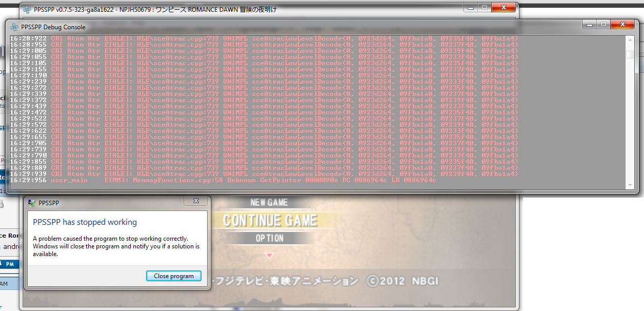644x311 pixels.
Task: Click the PPSSPP Debug Console title bar icon
Action: (14, 27)
